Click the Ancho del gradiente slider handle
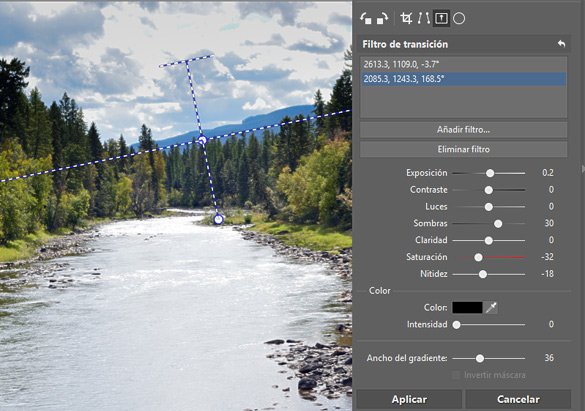 tap(480, 358)
